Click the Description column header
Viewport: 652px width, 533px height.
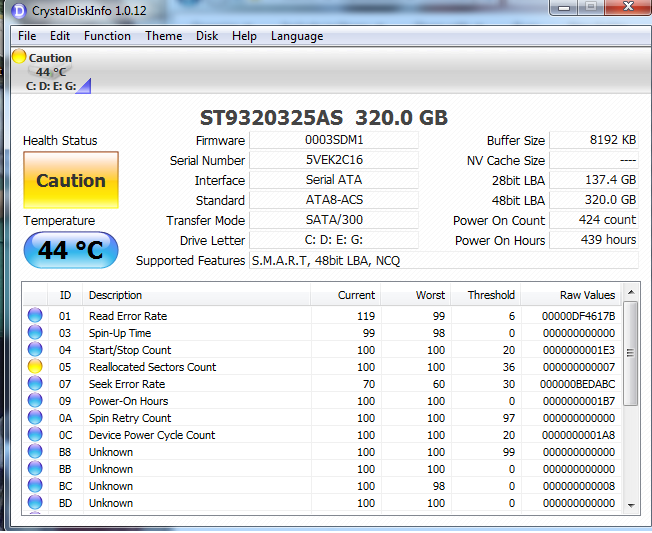[x=196, y=295]
